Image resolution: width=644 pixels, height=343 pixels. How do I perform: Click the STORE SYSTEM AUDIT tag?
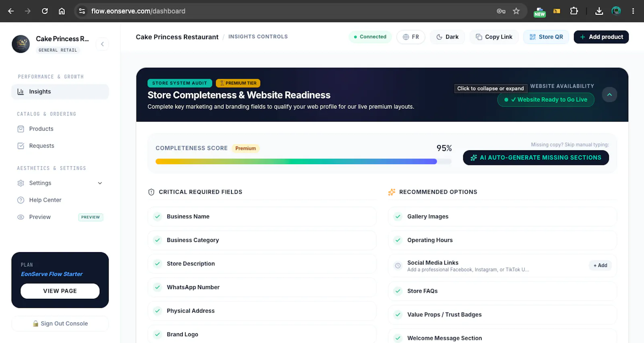pyautogui.click(x=180, y=83)
